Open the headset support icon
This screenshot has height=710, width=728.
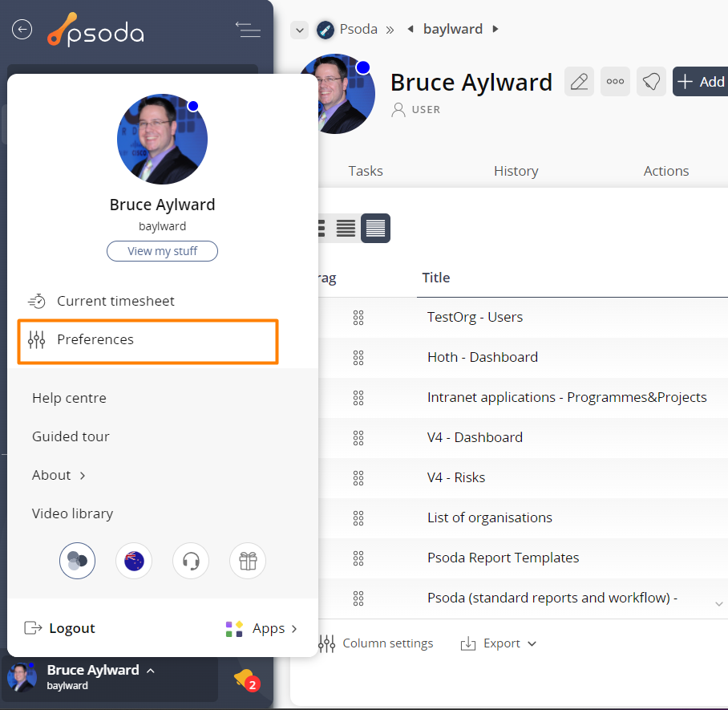click(191, 561)
